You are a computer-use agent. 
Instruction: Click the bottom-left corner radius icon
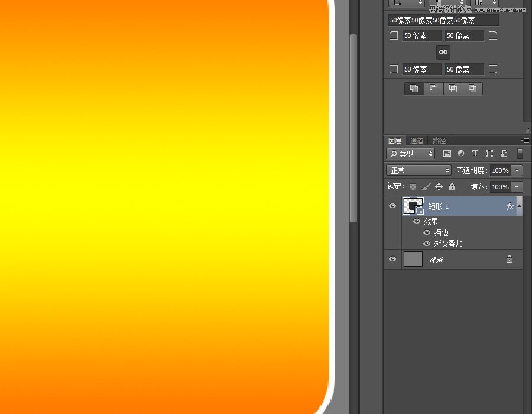pos(394,69)
